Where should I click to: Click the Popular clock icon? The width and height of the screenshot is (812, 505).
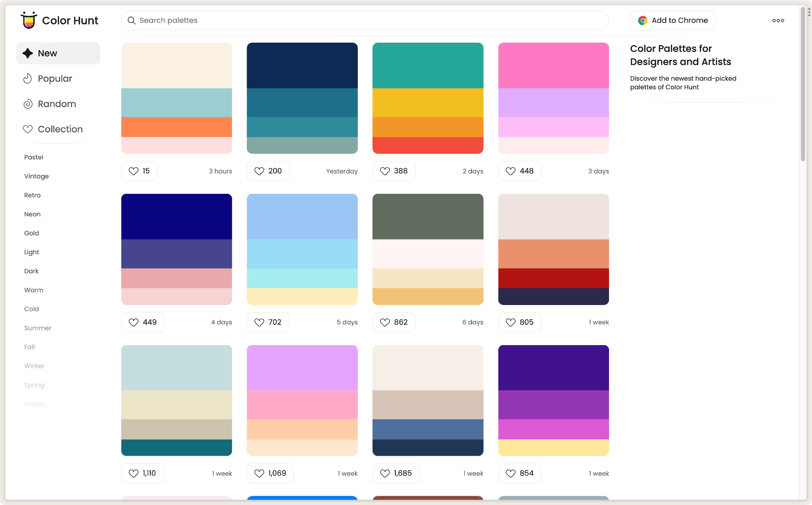point(28,79)
